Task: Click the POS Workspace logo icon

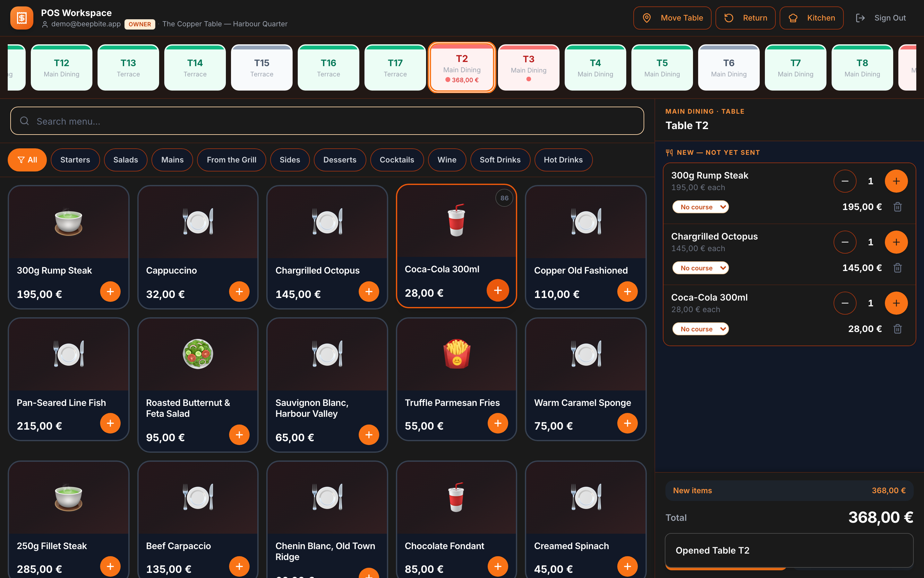Action: [22, 18]
